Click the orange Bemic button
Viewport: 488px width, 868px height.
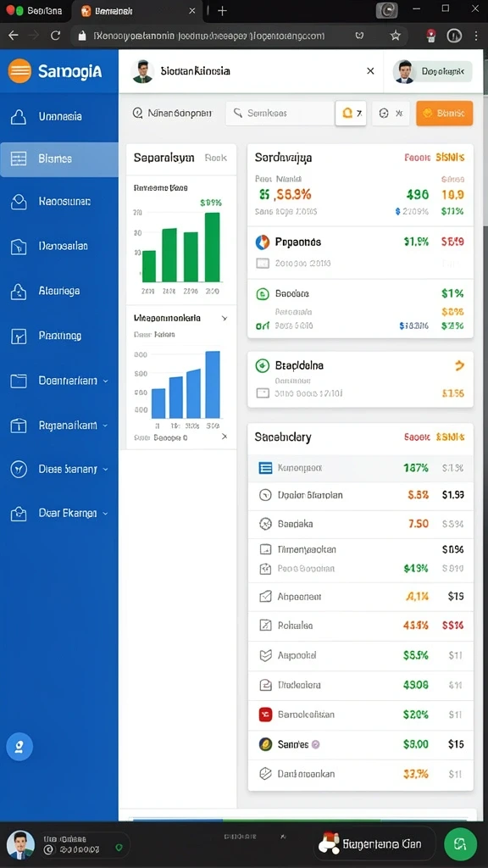click(x=444, y=113)
